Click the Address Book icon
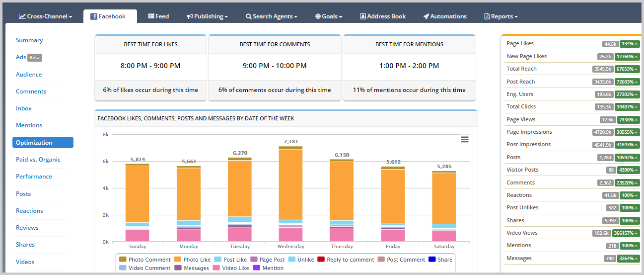 point(363,16)
